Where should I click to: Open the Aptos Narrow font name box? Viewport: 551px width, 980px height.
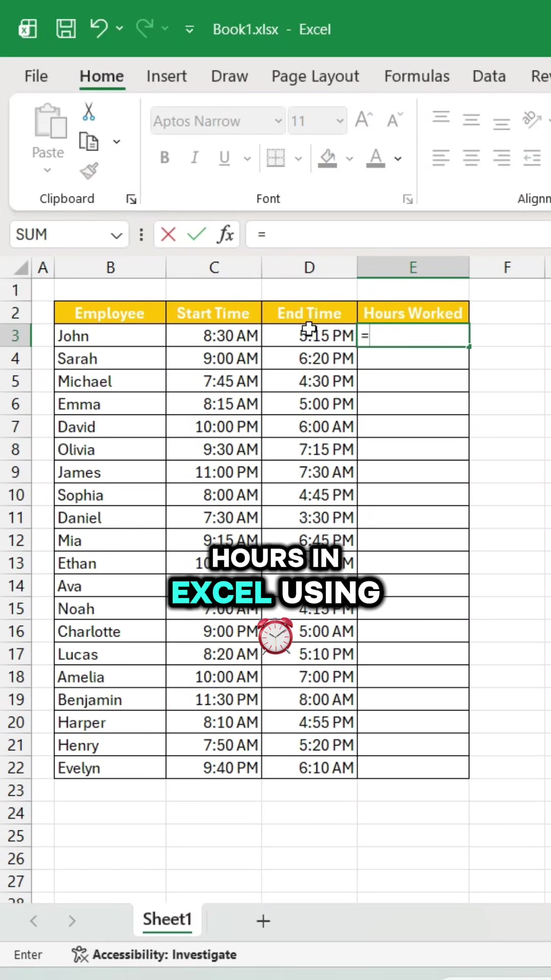(218, 121)
